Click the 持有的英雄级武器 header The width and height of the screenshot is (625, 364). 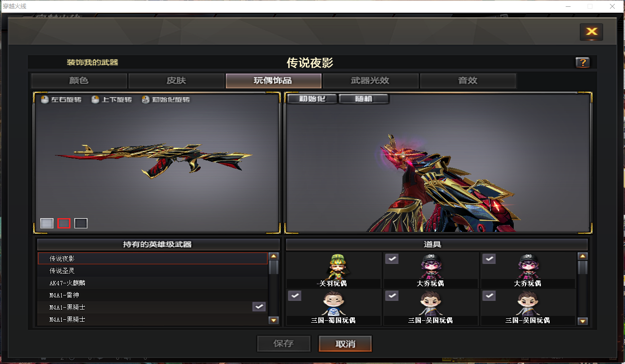(158, 244)
